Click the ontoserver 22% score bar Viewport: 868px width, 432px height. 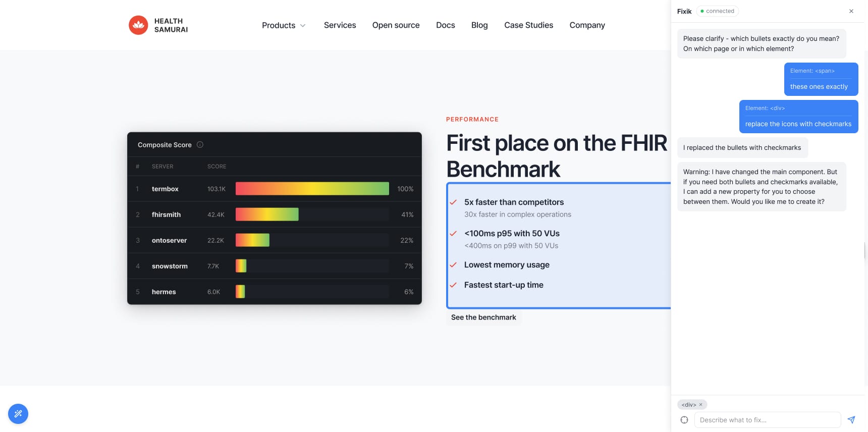(x=252, y=240)
